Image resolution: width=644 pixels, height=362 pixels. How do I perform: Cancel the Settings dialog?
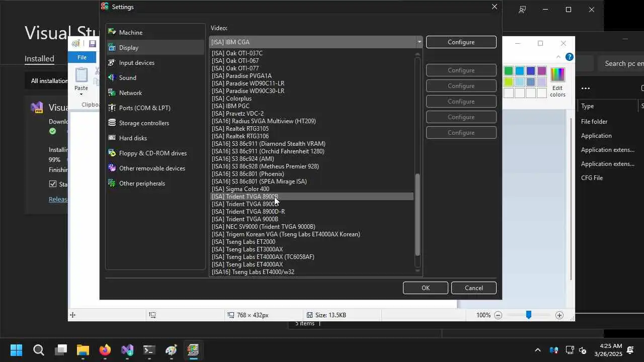[x=474, y=288]
